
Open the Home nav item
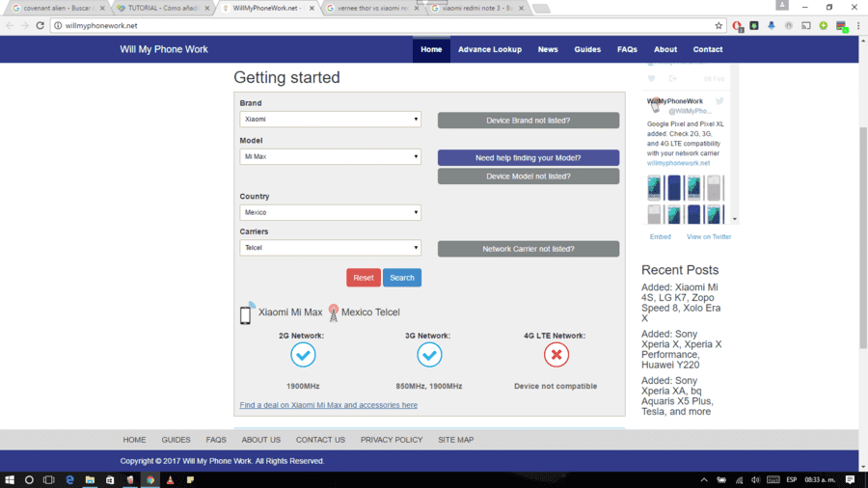pyautogui.click(x=431, y=49)
